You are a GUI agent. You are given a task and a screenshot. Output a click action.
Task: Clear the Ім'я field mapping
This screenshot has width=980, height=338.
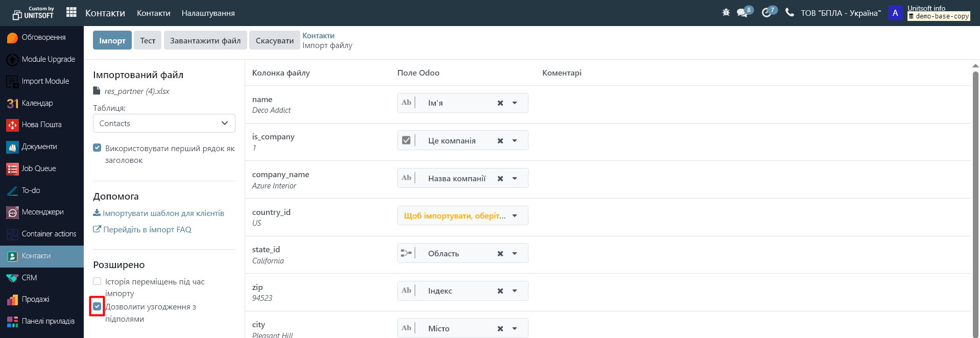(500, 103)
